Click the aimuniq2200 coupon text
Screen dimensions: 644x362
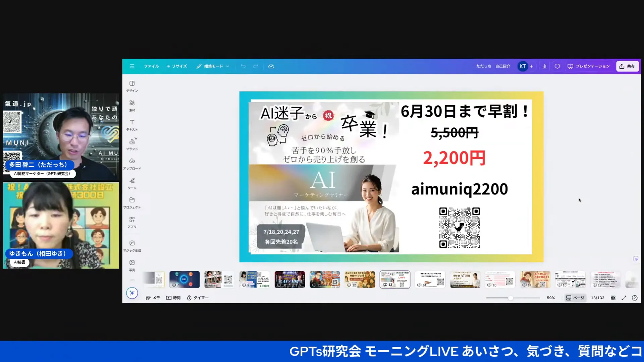460,189
